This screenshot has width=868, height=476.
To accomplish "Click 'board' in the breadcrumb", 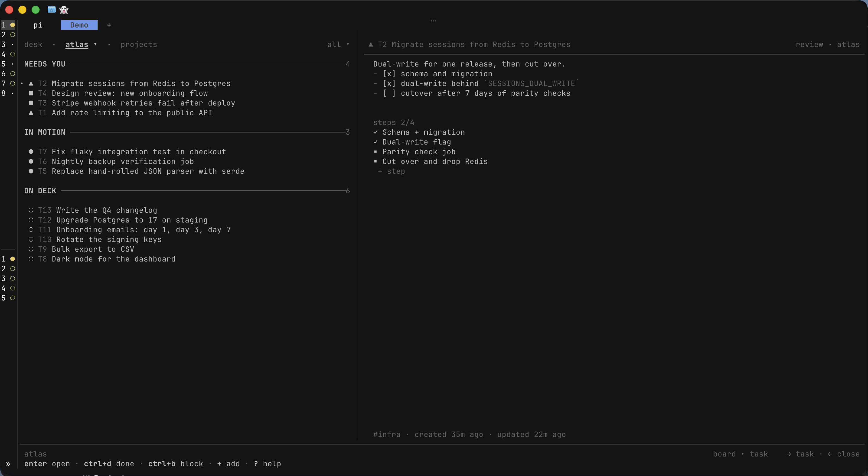I will point(724,454).
